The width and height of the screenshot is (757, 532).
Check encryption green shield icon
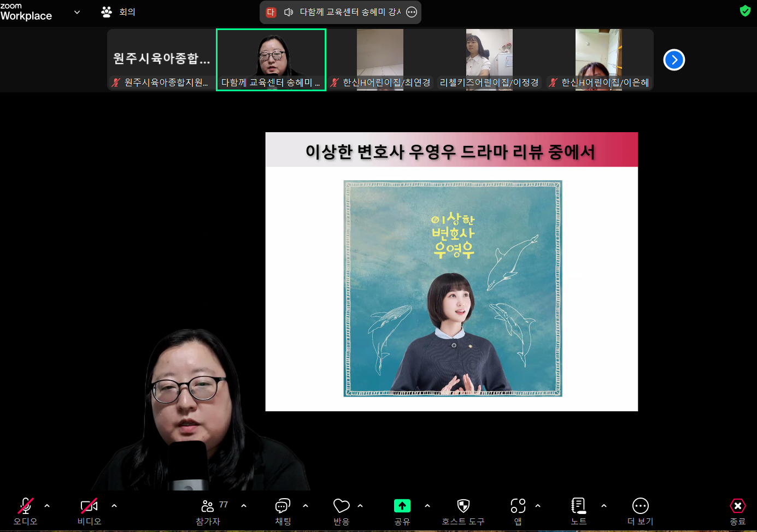coord(745,11)
